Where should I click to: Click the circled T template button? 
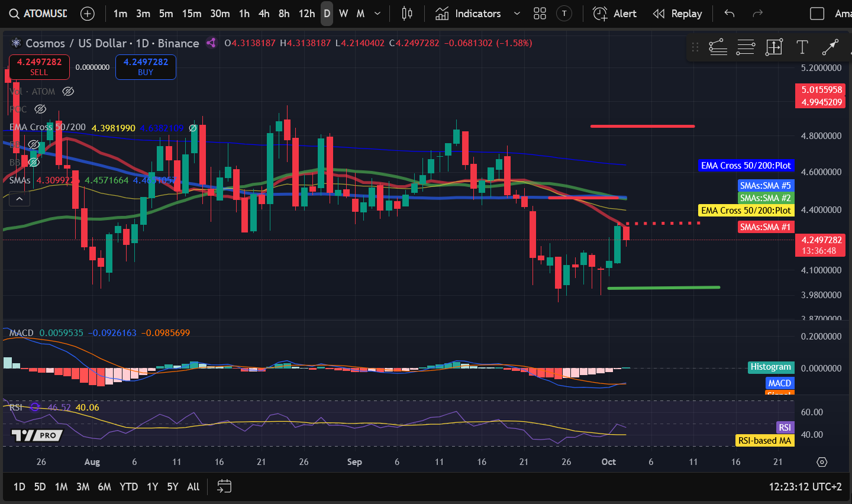click(x=564, y=14)
